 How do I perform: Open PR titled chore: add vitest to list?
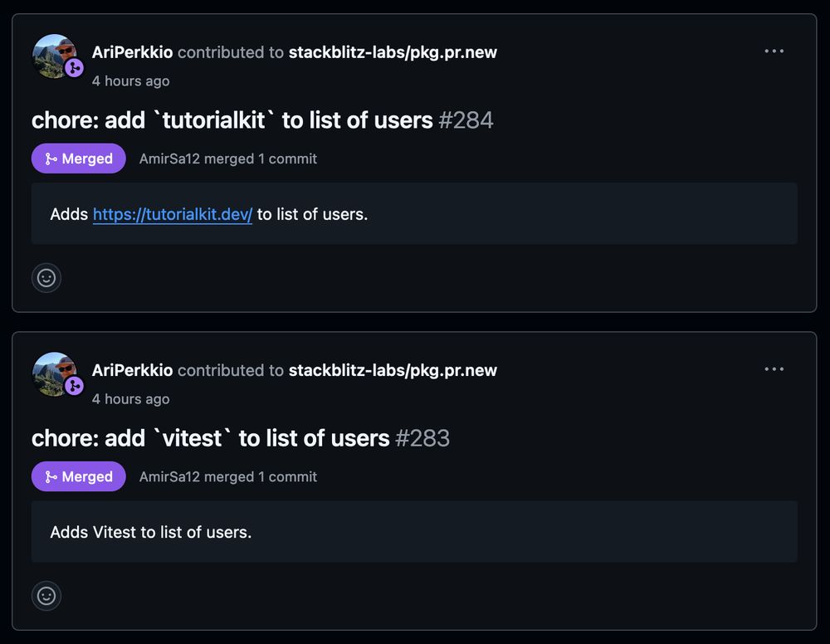[211, 438]
